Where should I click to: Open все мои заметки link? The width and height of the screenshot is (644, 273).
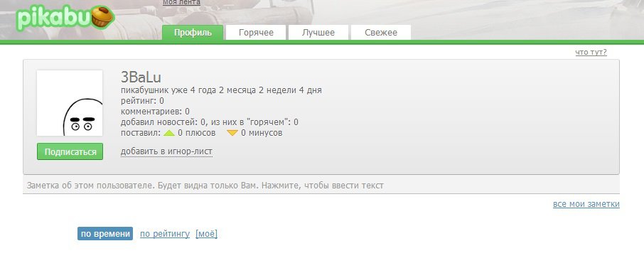[586, 204]
